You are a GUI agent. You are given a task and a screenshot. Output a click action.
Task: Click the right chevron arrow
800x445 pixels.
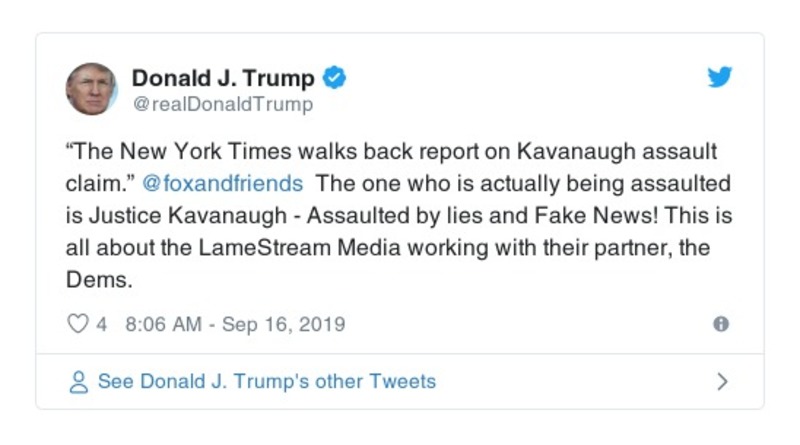722,382
